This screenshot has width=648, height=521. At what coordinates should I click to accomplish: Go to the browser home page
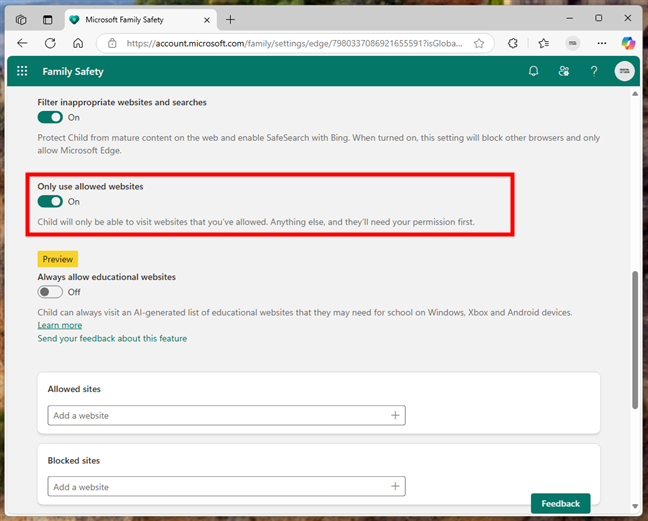coord(78,43)
